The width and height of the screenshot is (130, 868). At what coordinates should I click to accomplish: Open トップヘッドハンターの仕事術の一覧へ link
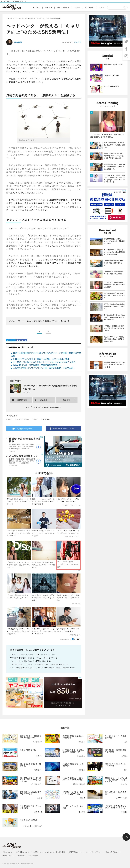pos(44,407)
